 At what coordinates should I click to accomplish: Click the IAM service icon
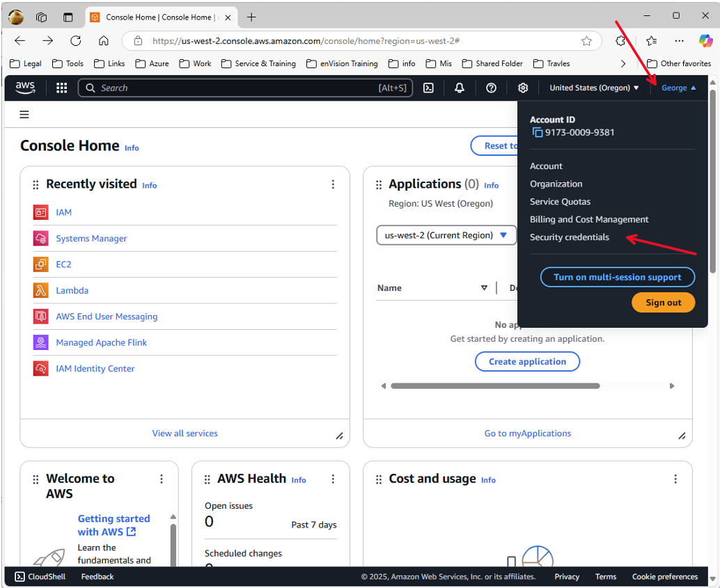tap(41, 212)
